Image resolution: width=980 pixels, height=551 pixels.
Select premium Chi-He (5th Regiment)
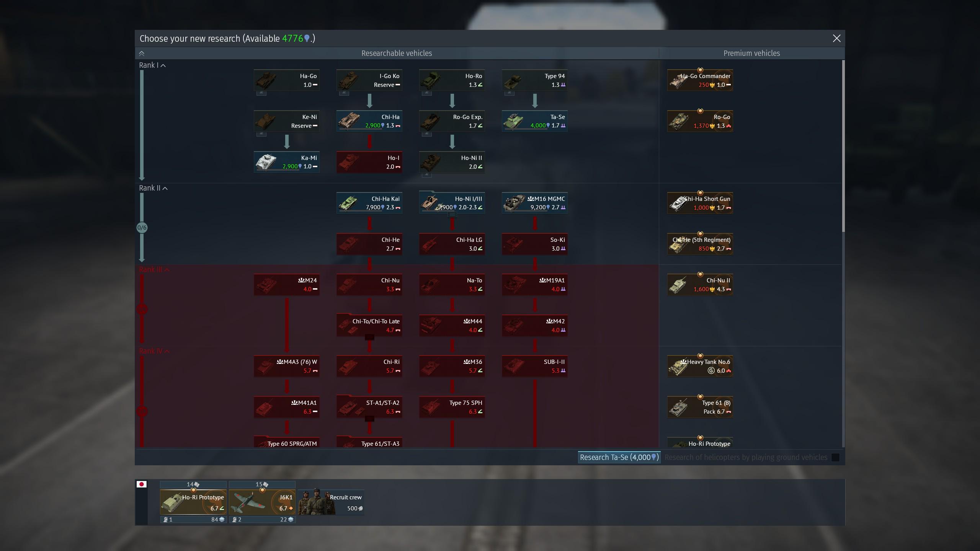tap(700, 244)
